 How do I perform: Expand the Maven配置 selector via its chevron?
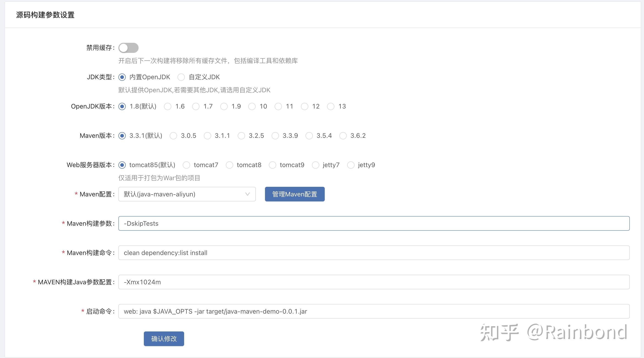pyautogui.click(x=247, y=194)
